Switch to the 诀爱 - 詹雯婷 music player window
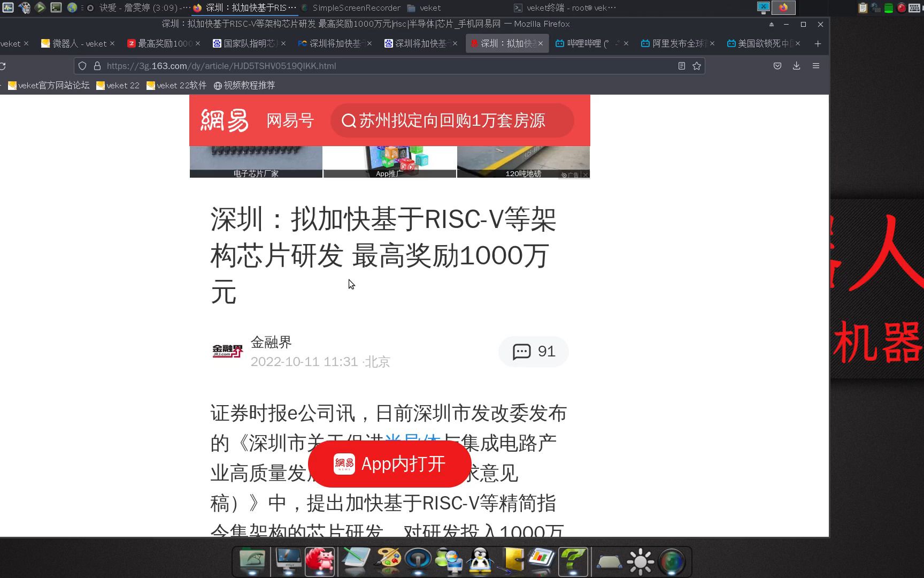The image size is (924, 578). pos(138,7)
